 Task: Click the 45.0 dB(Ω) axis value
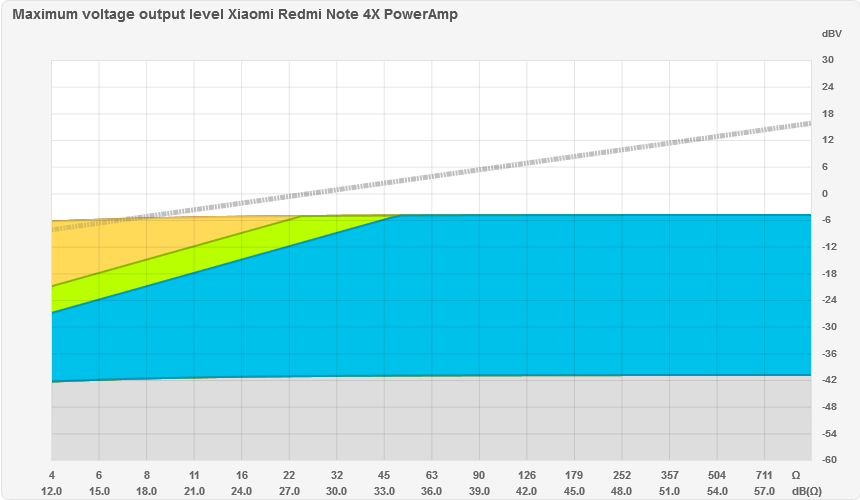pos(574,491)
